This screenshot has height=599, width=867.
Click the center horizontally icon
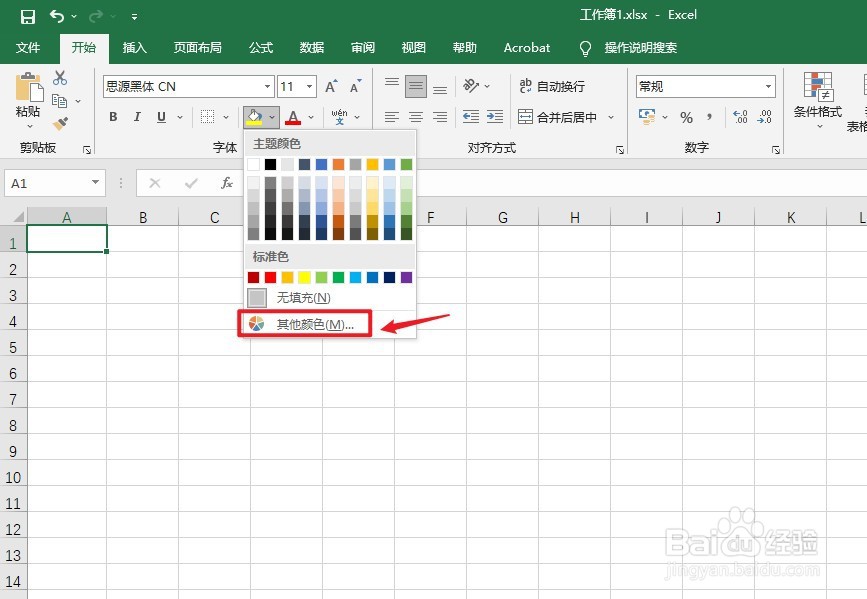(416, 117)
